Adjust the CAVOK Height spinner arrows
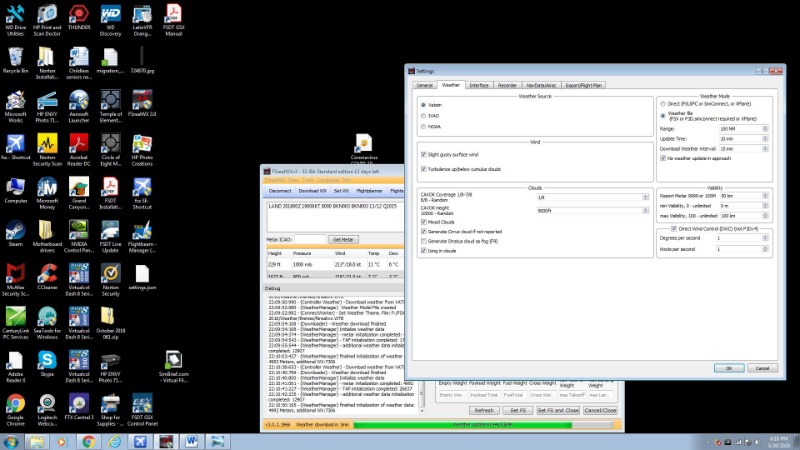 [x=645, y=210]
